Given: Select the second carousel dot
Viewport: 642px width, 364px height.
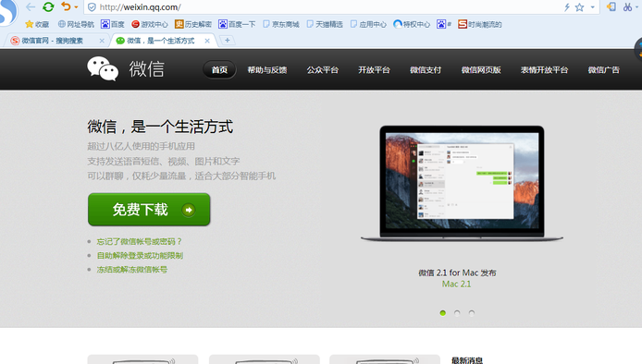Looking at the screenshot, I should click(457, 313).
